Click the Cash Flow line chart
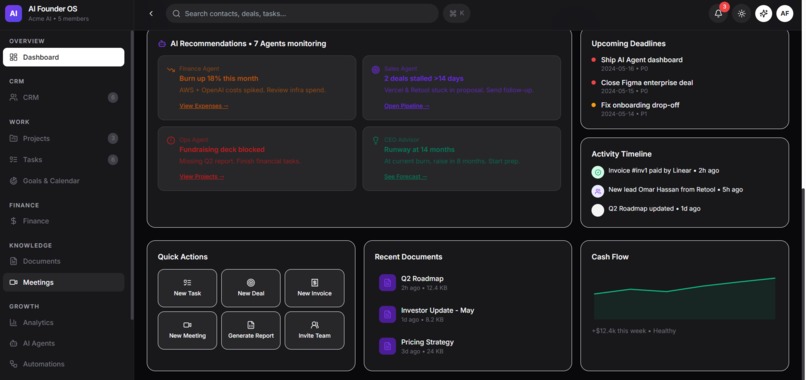This screenshot has height=380, width=806. [x=684, y=298]
